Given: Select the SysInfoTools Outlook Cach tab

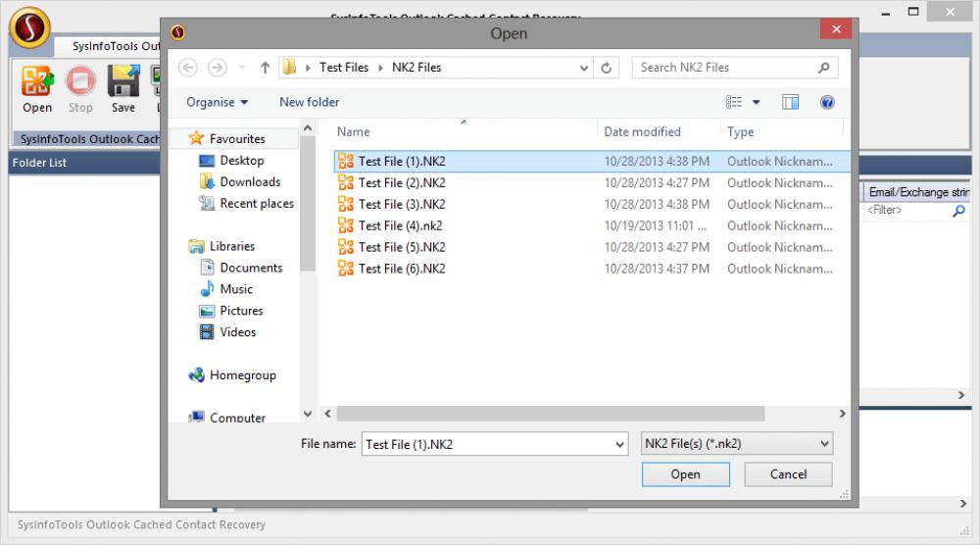Looking at the screenshot, I should point(89,139).
